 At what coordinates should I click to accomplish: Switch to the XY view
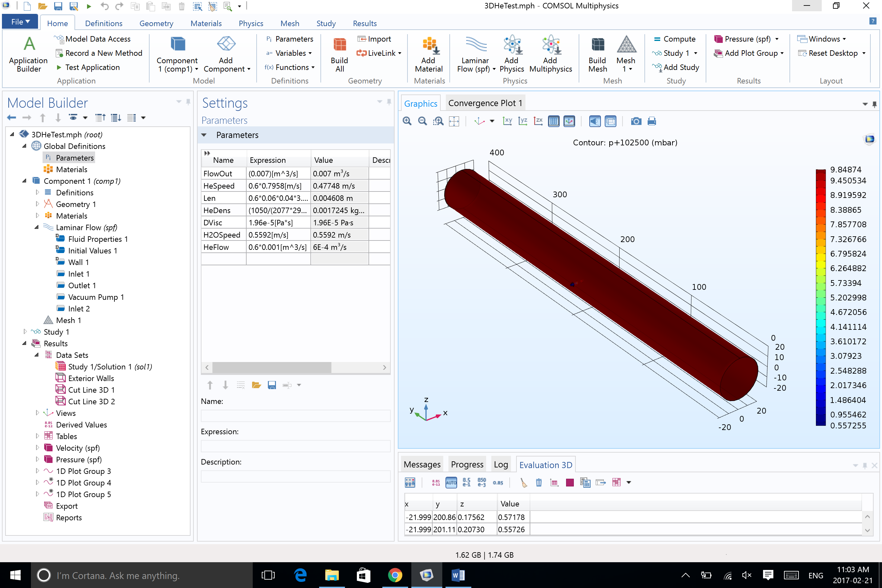(507, 121)
